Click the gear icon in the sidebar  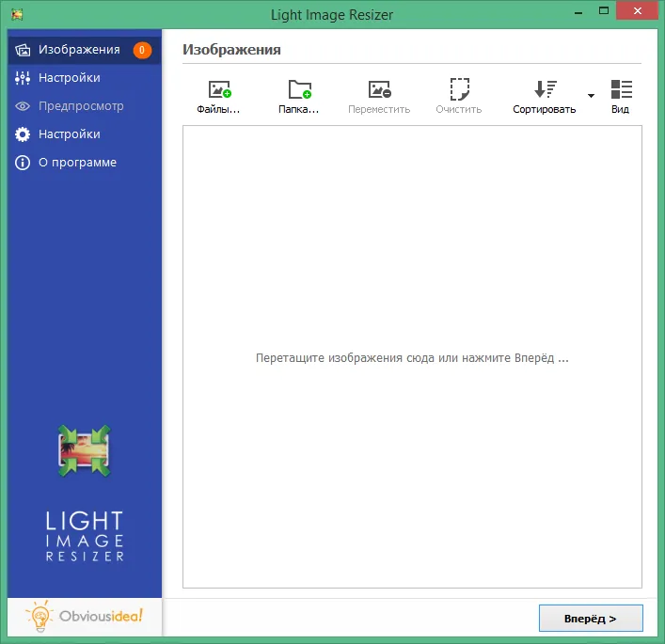pyautogui.click(x=23, y=134)
